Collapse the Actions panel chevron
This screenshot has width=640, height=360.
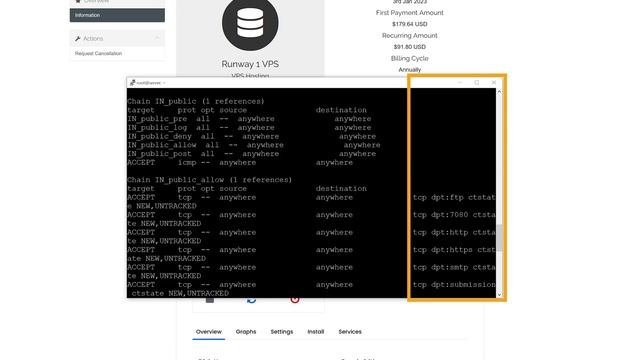pyautogui.click(x=157, y=38)
